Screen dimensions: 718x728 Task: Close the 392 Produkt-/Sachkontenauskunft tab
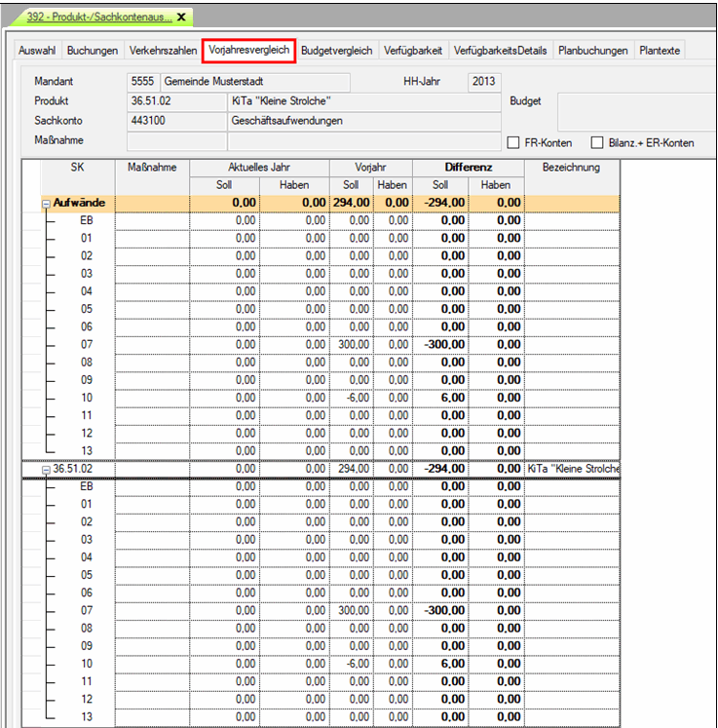pos(181,18)
